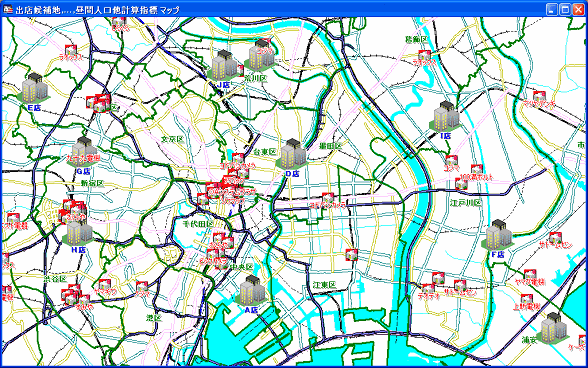Viewport: 588px width, 368px height.
Task: Click the I店 building icon
Action: click(x=445, y=116)
